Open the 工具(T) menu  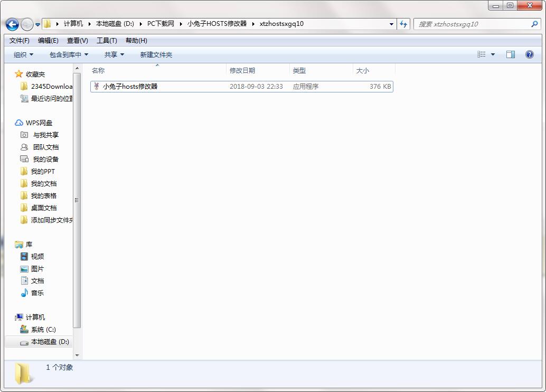[x=107, y=41]
